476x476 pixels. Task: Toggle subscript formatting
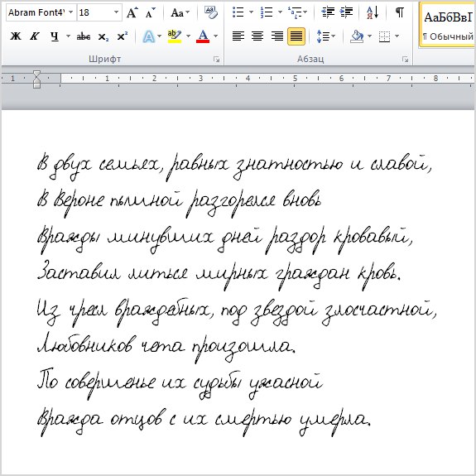[103, 36]
